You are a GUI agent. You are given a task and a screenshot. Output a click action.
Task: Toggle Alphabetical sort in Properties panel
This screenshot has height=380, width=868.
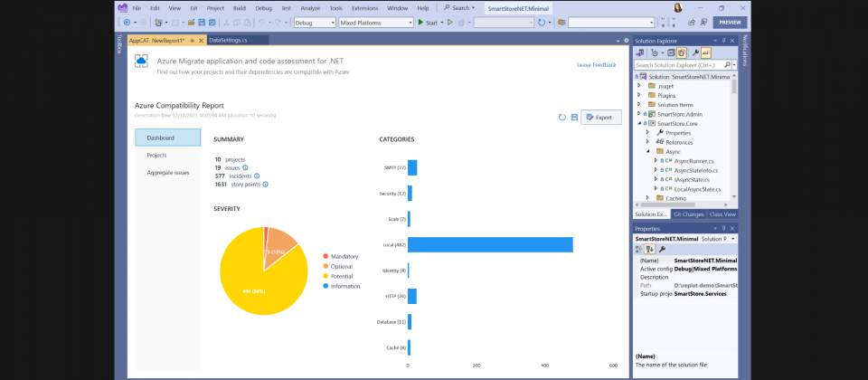click(650, 250)
